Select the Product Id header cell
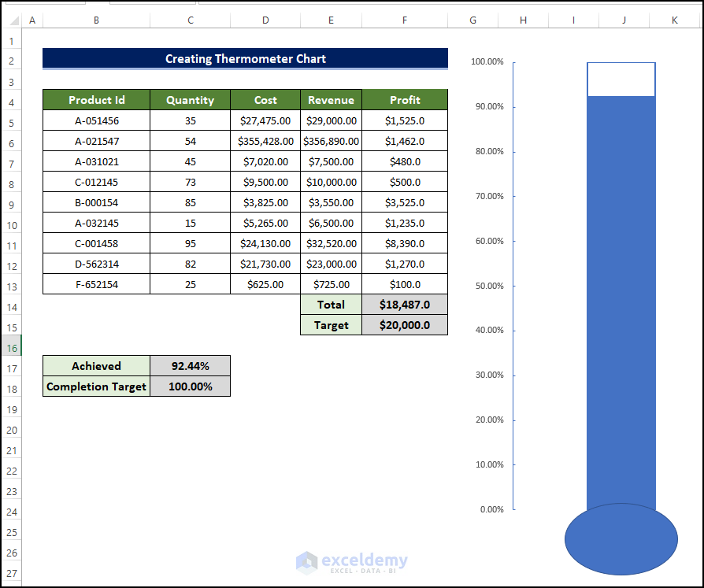Viewport: 704px width, 588px height. point(97,100)
